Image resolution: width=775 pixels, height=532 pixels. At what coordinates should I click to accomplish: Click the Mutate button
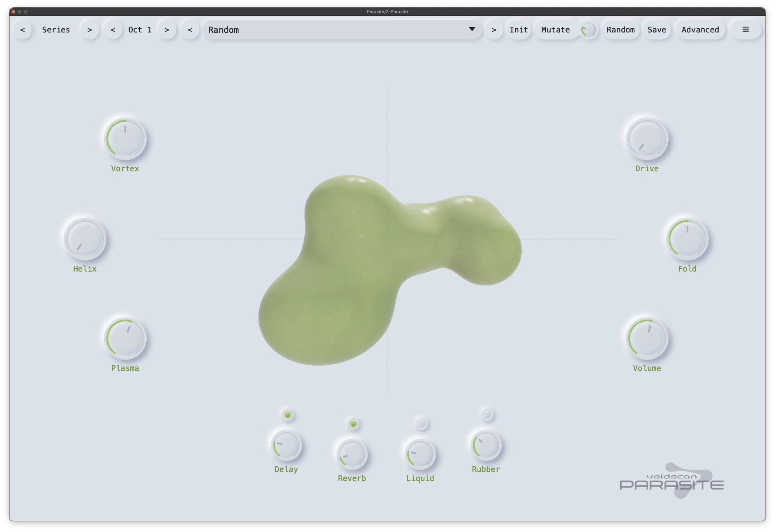pyautogui.click(x=556, y=30)
